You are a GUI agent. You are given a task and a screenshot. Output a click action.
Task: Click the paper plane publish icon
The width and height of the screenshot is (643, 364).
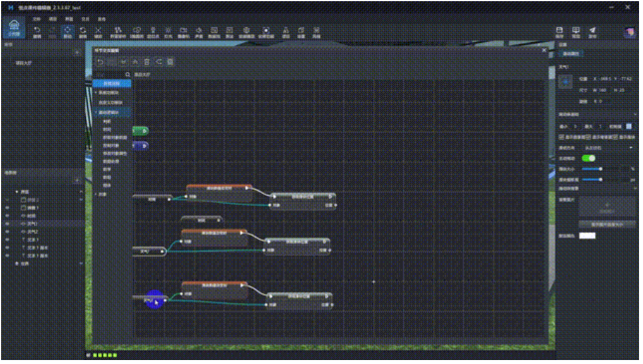(593, 32)
